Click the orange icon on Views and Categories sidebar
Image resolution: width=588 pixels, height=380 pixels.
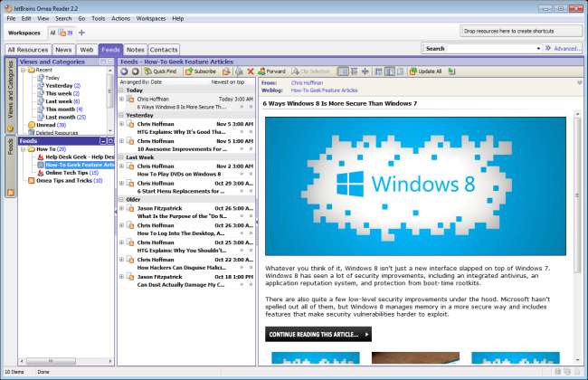tap(11, 128)
